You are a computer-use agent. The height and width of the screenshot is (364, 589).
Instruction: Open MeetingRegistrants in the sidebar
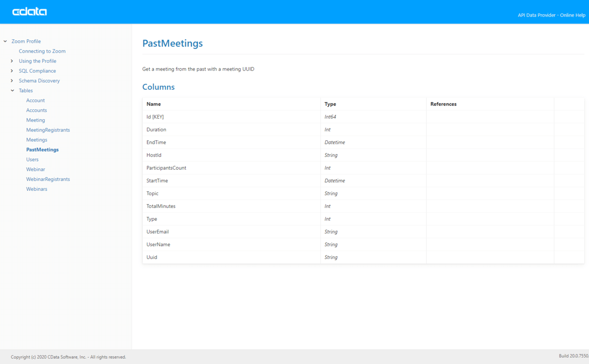(48, 130)
